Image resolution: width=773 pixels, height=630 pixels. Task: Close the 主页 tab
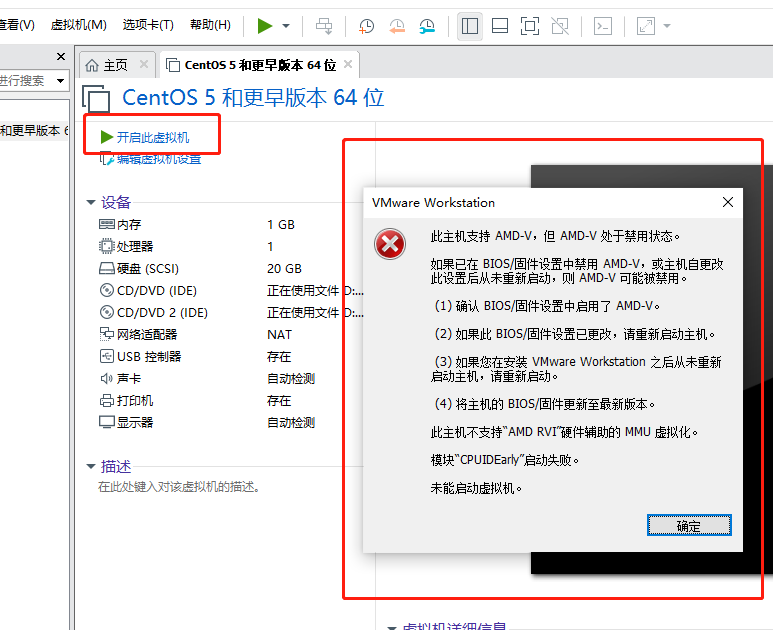click(x=144, y=64)
